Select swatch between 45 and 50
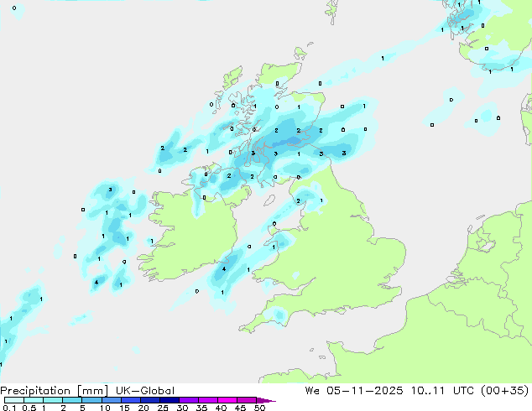The width and height of the screenshot is (532, 411). [247, 400]
